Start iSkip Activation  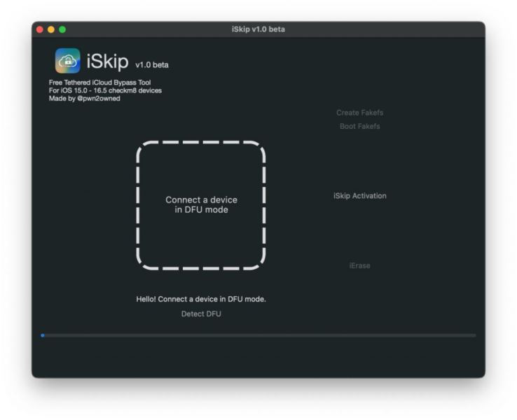point(359,196)
